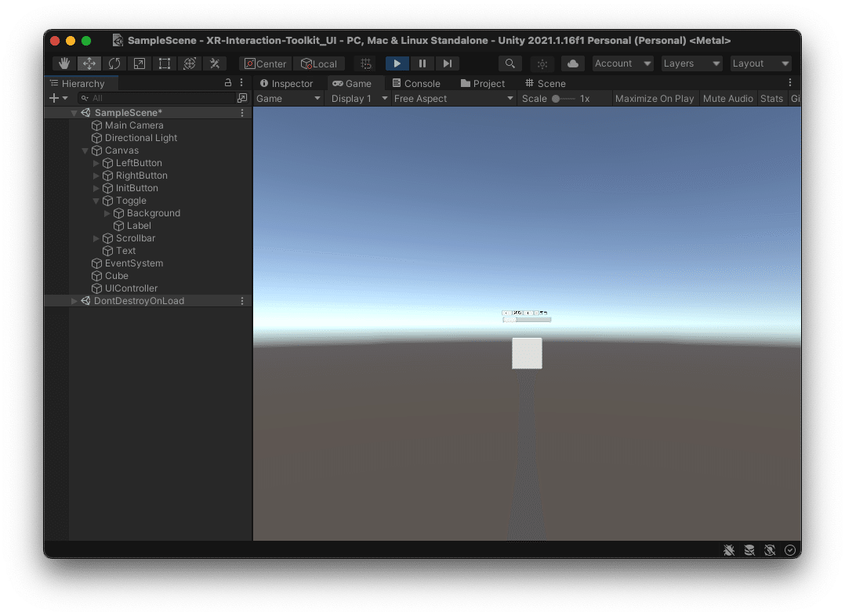Select the Rect tool
The image size is (845, 616).
(165, 63)
